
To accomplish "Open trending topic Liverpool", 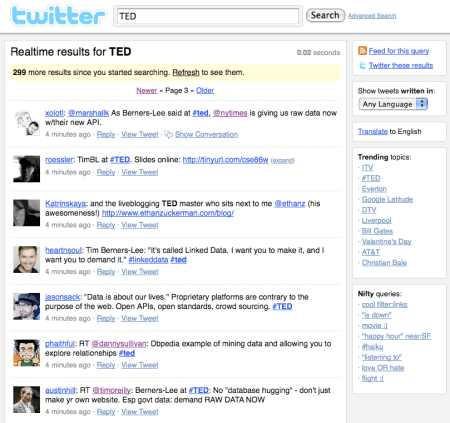I will coord(377,221).
